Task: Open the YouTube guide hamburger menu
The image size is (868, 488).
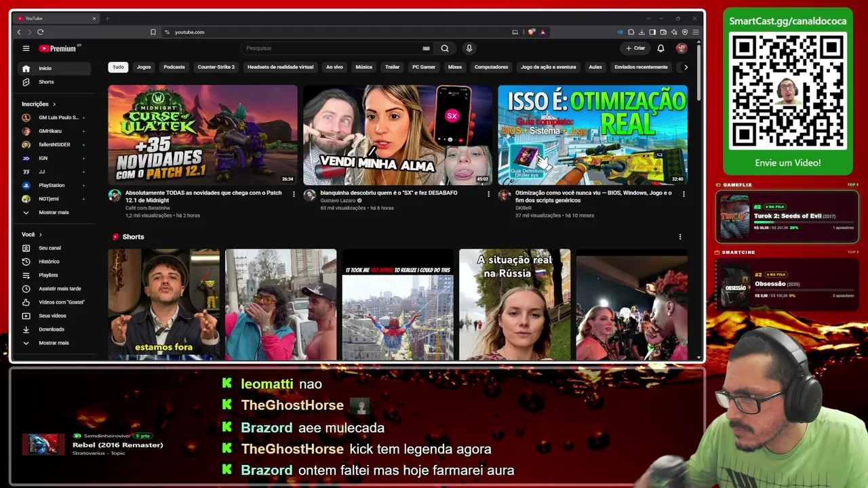Action: pyautogui.click(x=26, y=48)
